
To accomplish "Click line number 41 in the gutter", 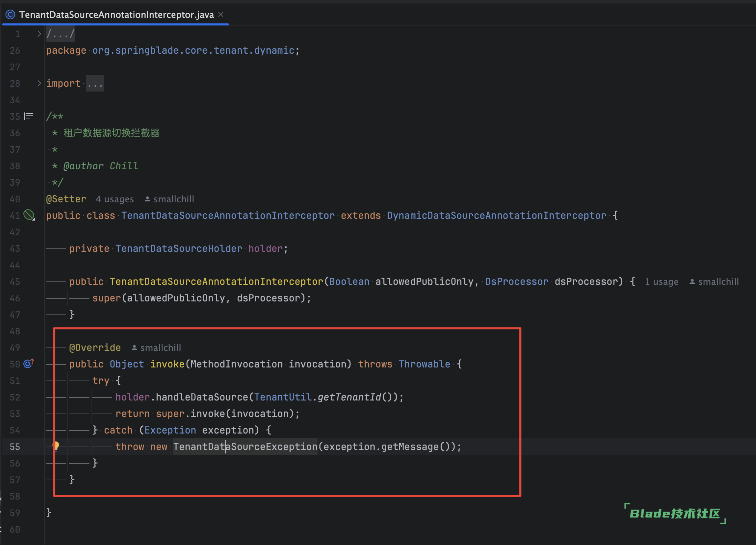I will (15, 216).
